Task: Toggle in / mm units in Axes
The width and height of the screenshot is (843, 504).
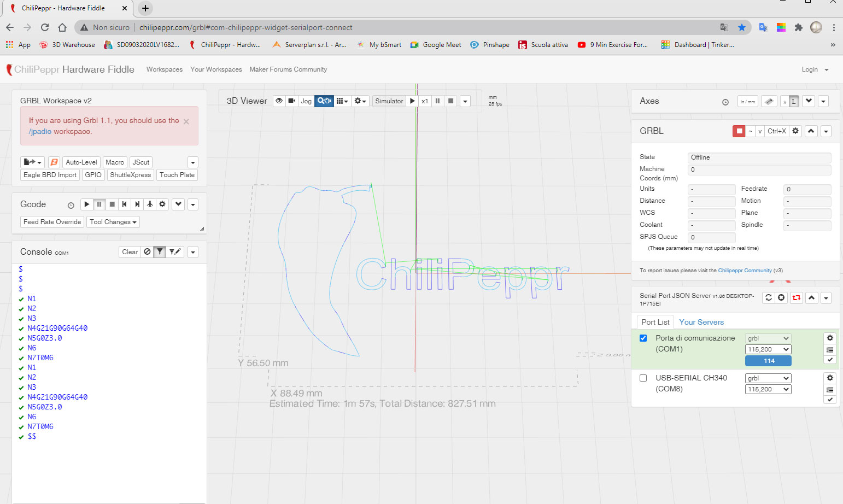Action: point(747,101)
